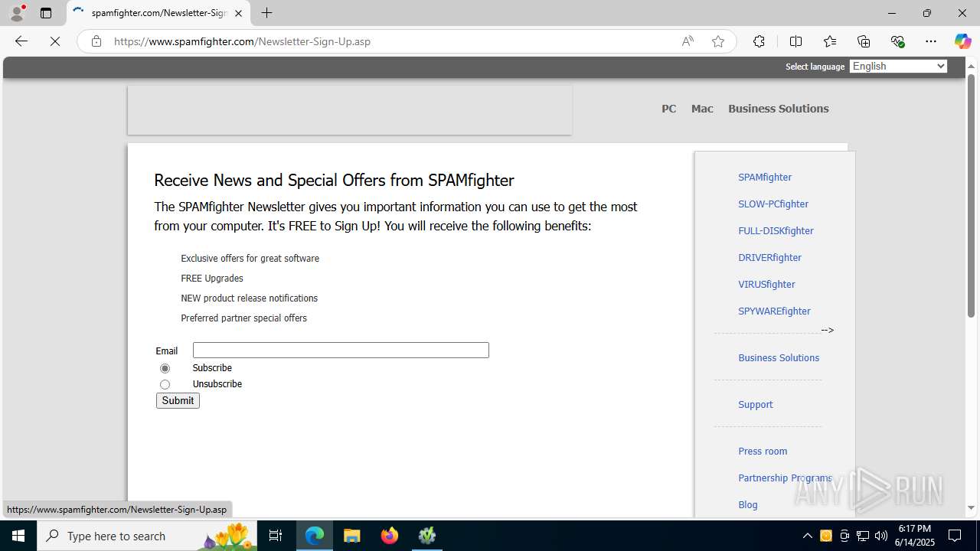980x551 pixels.
Task: Open Business Solutions sidebar link
Action: pos(779,357)
